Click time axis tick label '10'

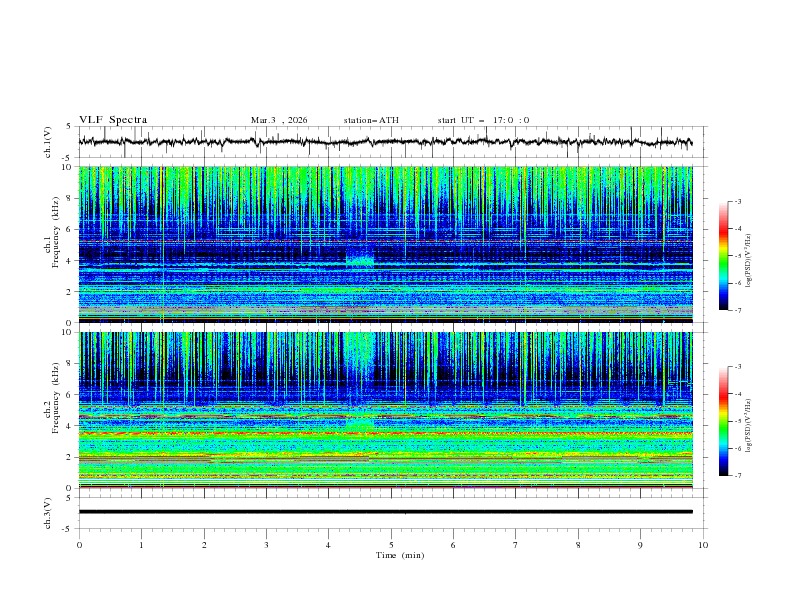(703, 545)
